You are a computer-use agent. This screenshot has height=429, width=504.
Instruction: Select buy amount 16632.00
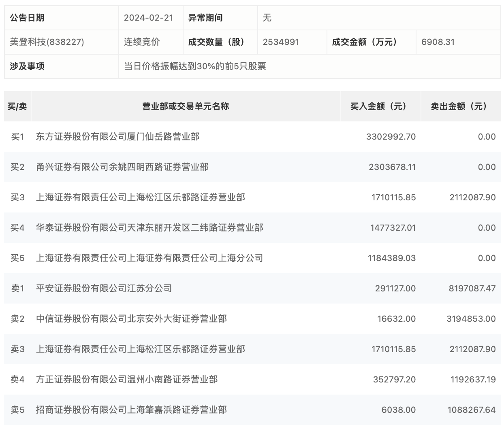pyautogui.click(x=397, y=319)
